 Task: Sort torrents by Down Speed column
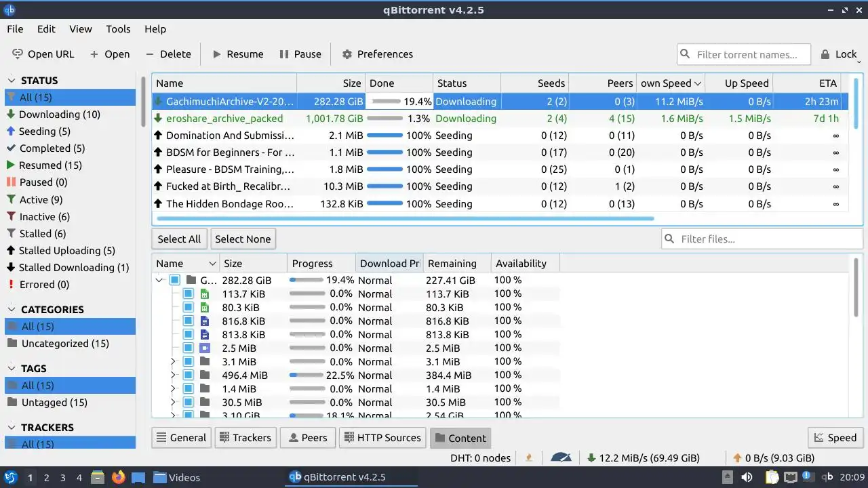tap(671, 83)
